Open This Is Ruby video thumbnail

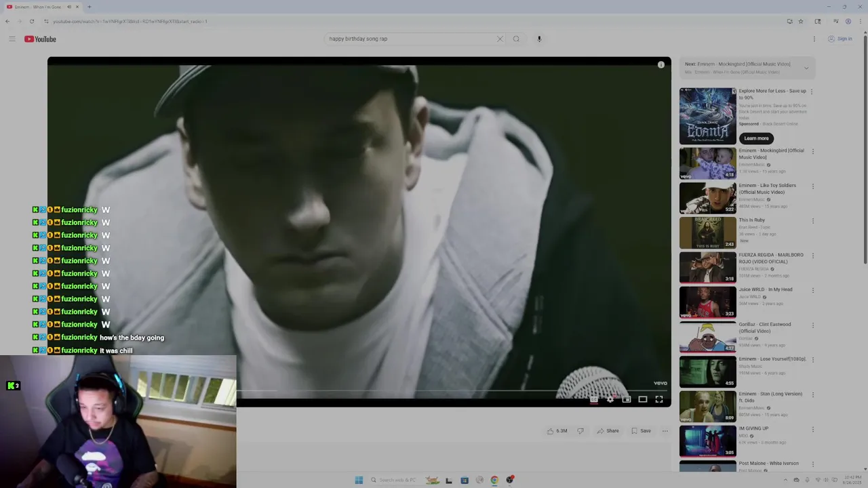pyautogui.click(x=707, y=232)
